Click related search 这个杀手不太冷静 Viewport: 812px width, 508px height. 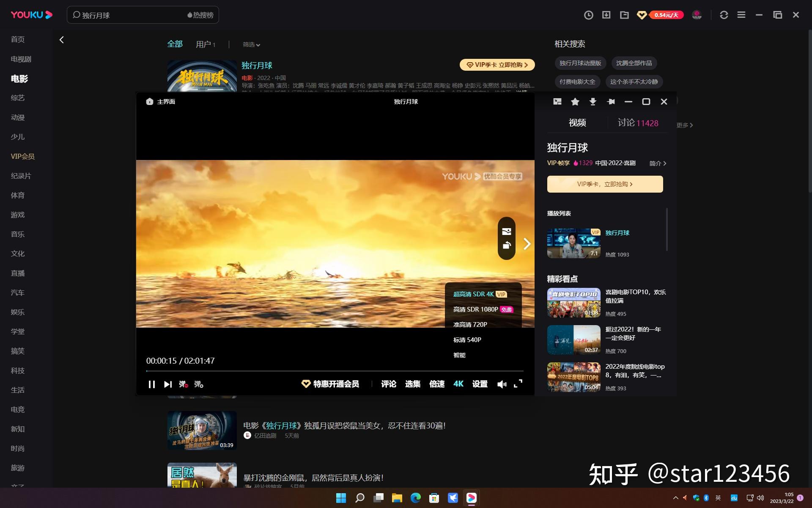(634, 82)
